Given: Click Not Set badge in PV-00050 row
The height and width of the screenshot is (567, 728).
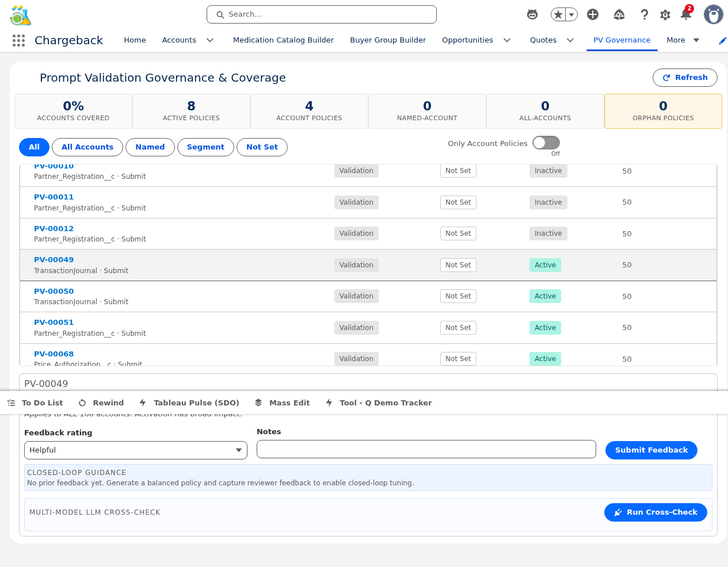Looking at the screenshot, I should (458, 296).
